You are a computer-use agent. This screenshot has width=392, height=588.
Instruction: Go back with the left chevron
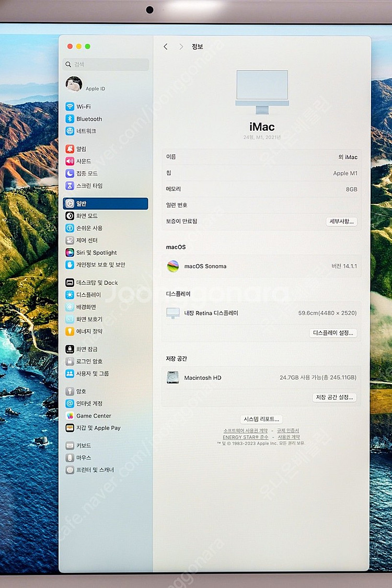tap(166, 47)
